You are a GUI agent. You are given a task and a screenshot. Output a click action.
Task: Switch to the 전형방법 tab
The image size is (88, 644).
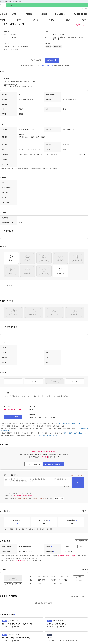pos(68,20)
